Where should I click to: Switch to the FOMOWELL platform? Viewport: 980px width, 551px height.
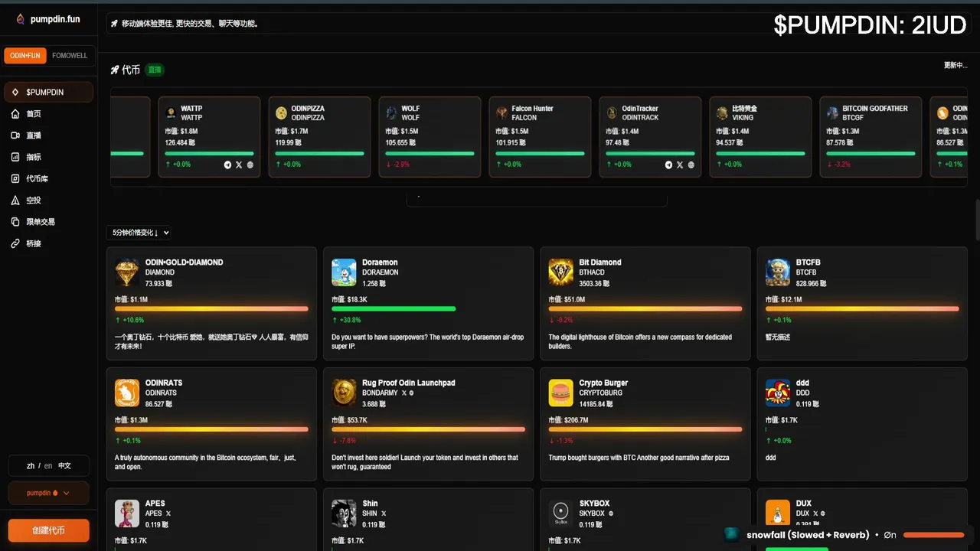coord(70,56)
